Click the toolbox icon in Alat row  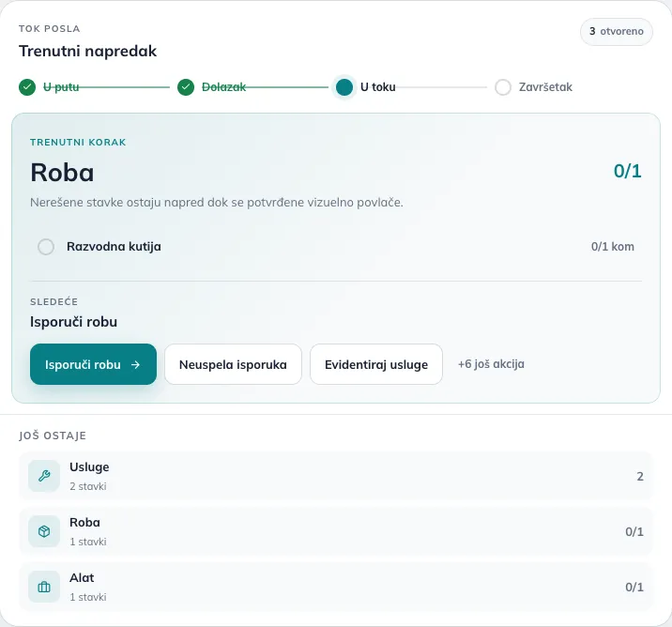[44, 587]
